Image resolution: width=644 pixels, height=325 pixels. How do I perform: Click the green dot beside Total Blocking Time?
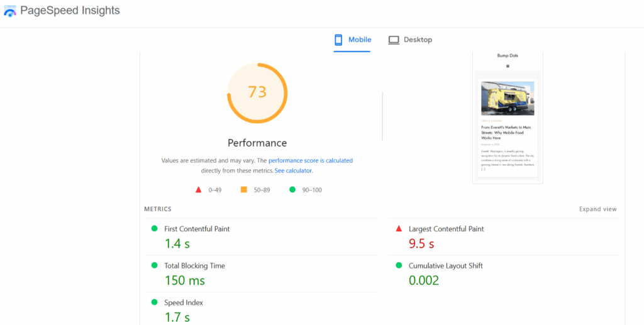154,265
